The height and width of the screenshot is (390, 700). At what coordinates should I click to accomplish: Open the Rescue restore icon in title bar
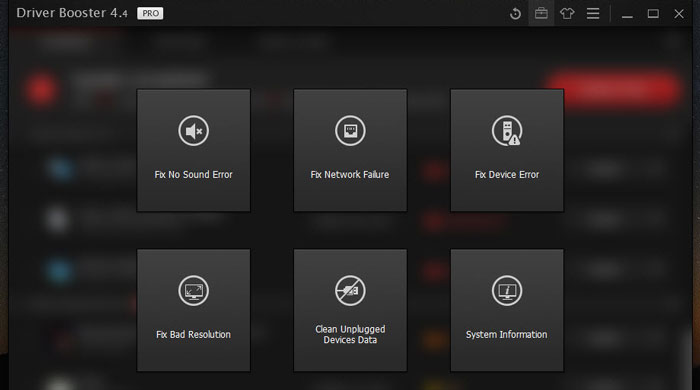(515, 13)
